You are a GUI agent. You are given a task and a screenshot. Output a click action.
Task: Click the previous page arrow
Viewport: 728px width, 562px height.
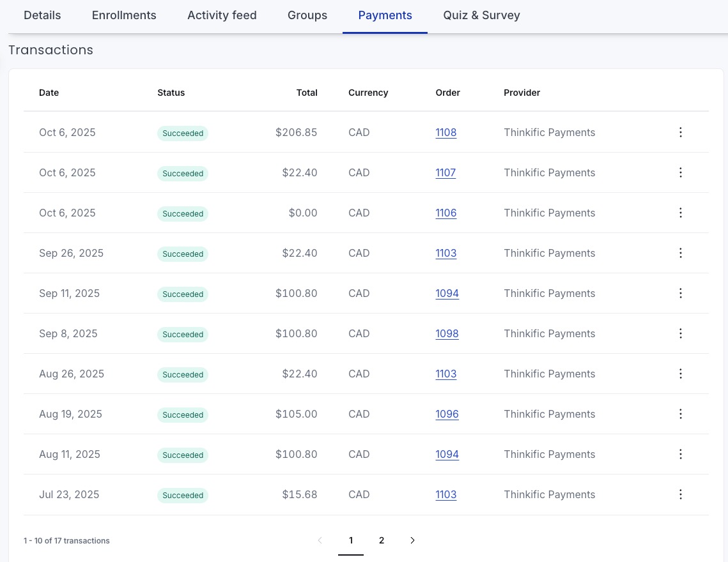click(x=320, y=540)
